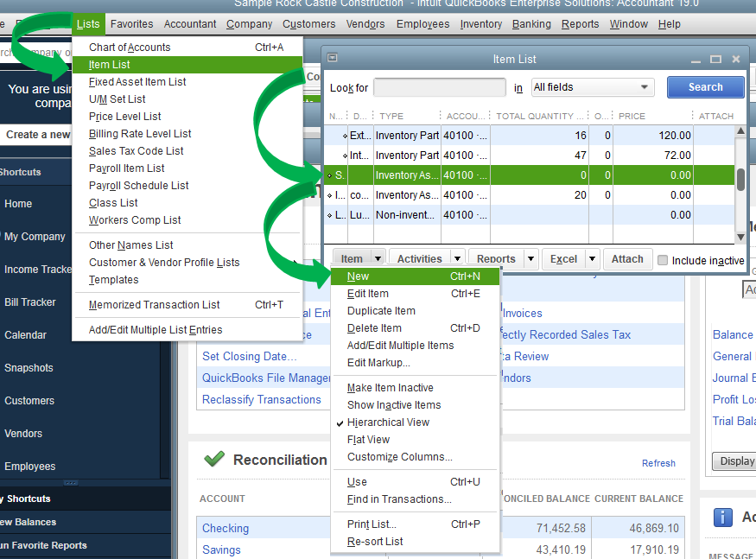Choose Make Item Inactive
The image size is (756, 559).
pos(415,388)
